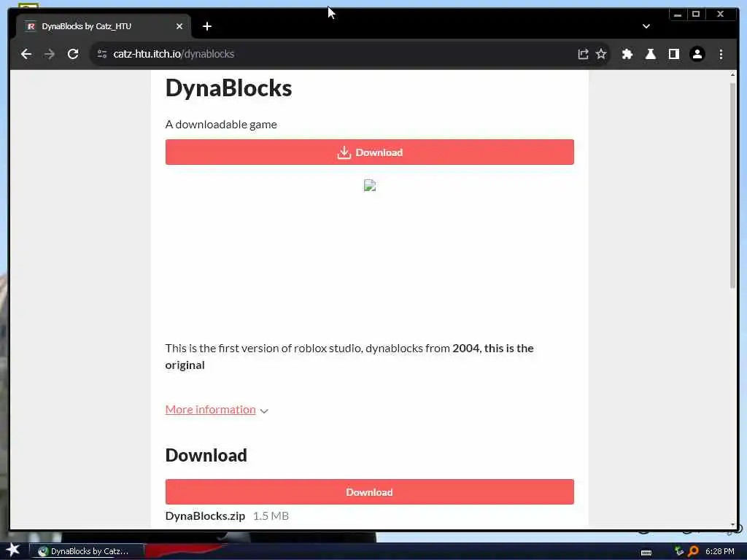Share this page icon in address bar
Viewport: 747px width, 560px height.
coord(583,54)
